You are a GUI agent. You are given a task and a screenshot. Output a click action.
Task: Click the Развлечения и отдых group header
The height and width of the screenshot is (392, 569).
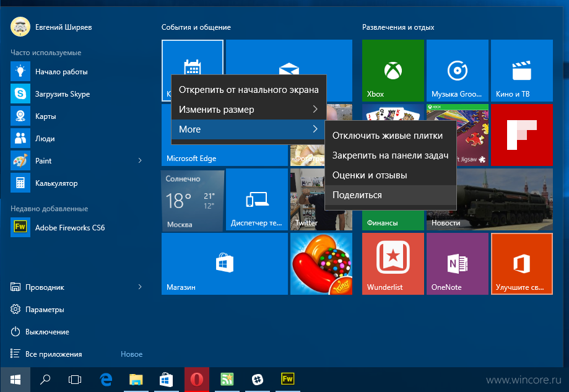[x=398, y=27]
